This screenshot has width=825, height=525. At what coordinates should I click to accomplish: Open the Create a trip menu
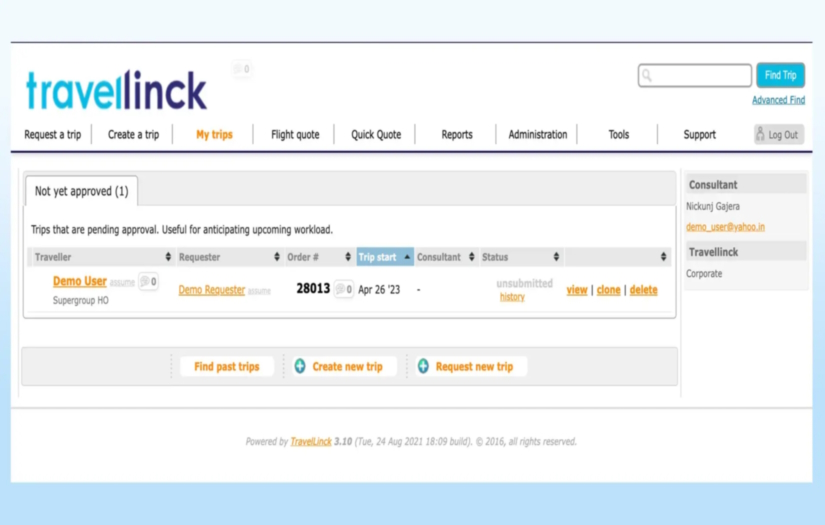click(133, 135)
